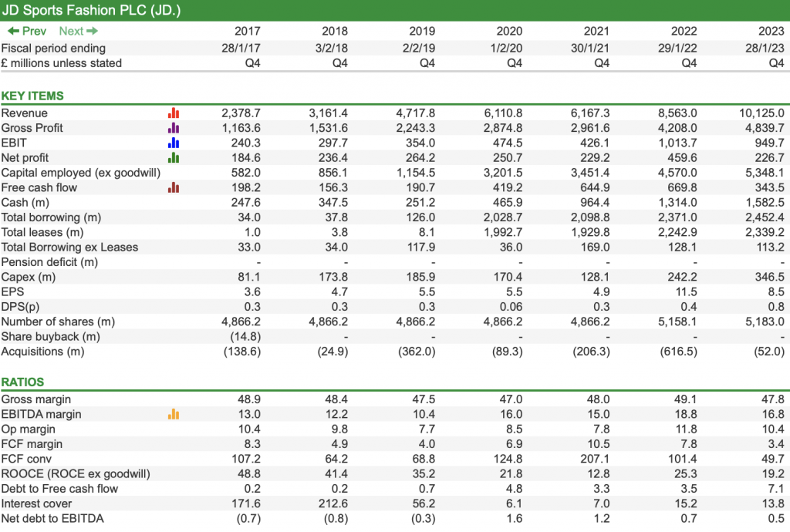Go to previous period with Prev

[27, 32]
